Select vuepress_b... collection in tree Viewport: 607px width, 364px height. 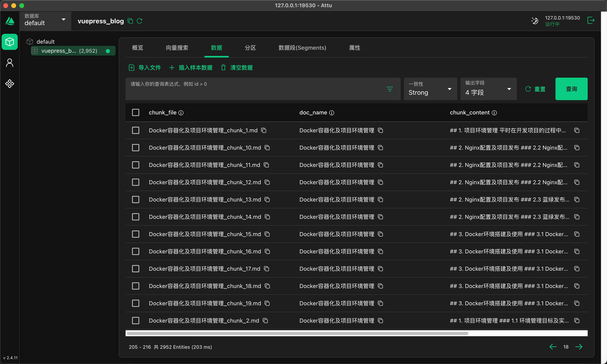73,51
